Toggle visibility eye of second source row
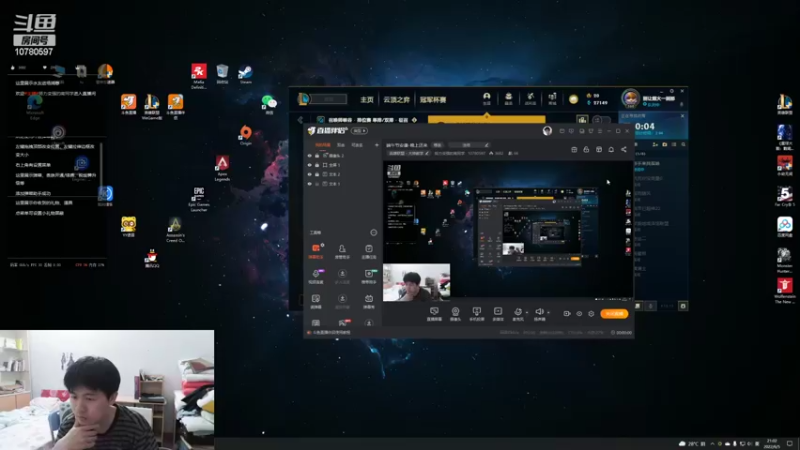This screenshot has width=800, height=450. pos(310,165)
